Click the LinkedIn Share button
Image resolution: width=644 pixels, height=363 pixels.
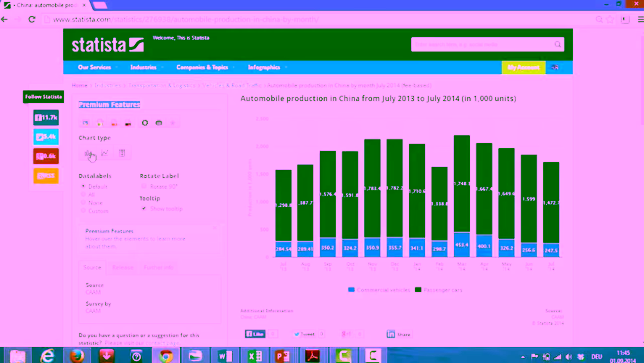point(398,334)
